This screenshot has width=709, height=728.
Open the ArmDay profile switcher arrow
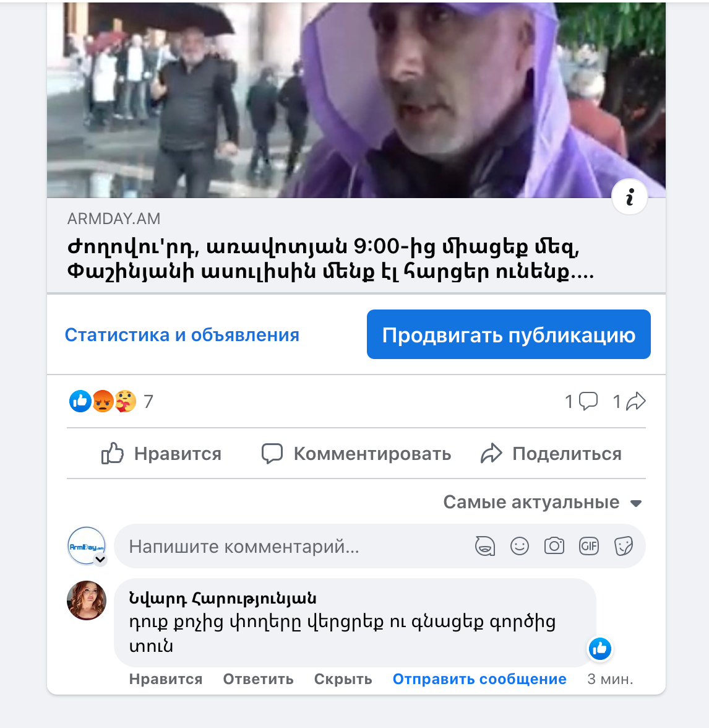(x=100, y=560)
